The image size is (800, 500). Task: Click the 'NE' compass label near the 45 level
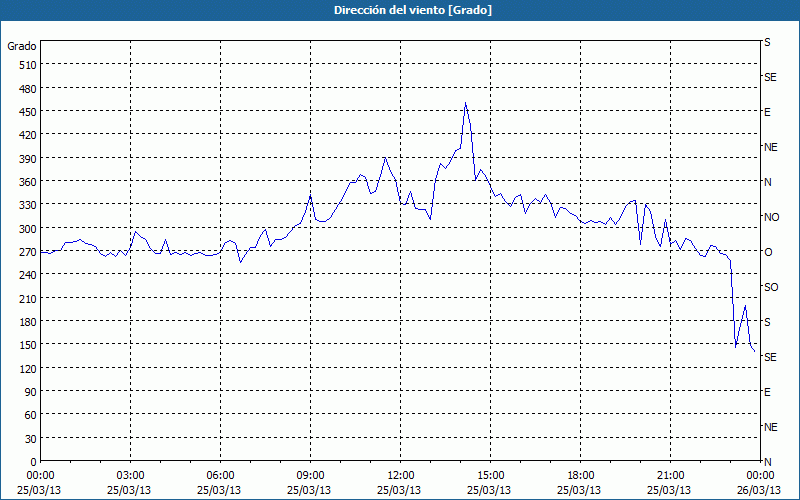(x=770, y=427)
